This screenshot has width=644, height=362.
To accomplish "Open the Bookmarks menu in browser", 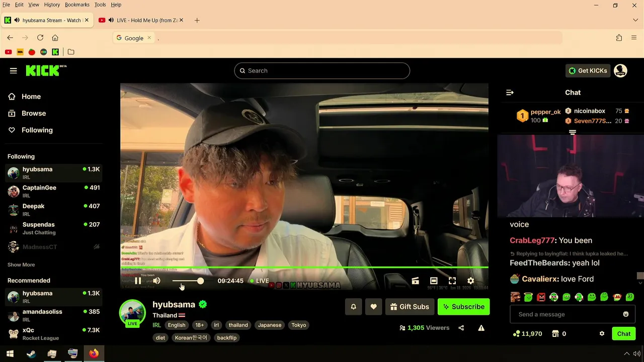I will [x=77, y=5].
